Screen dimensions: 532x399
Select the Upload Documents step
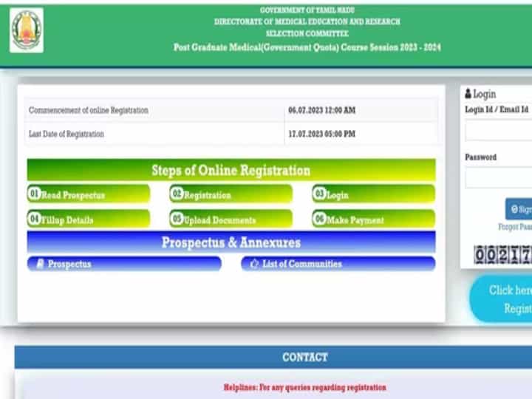coord(231,219)
